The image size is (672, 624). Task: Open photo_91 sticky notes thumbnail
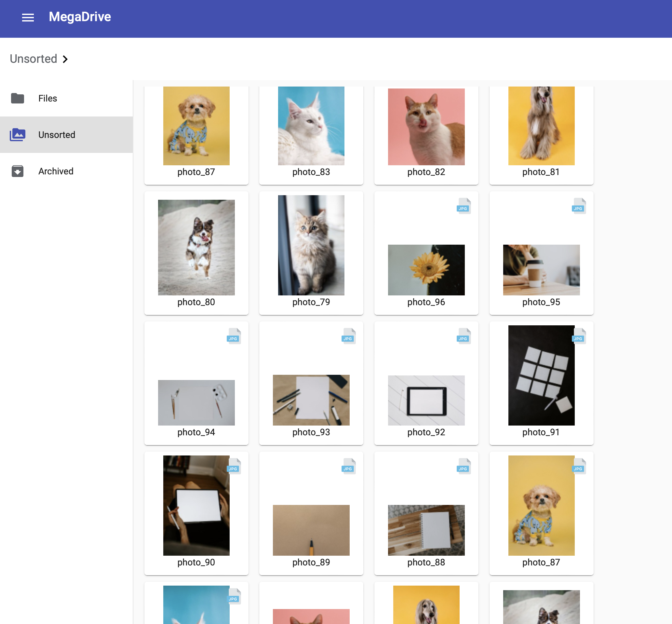coord(541,375)
